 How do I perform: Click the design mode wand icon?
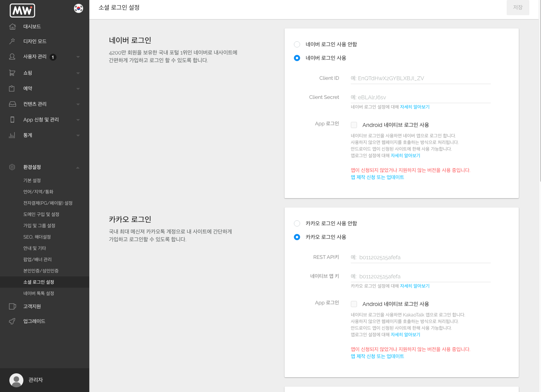12,41
